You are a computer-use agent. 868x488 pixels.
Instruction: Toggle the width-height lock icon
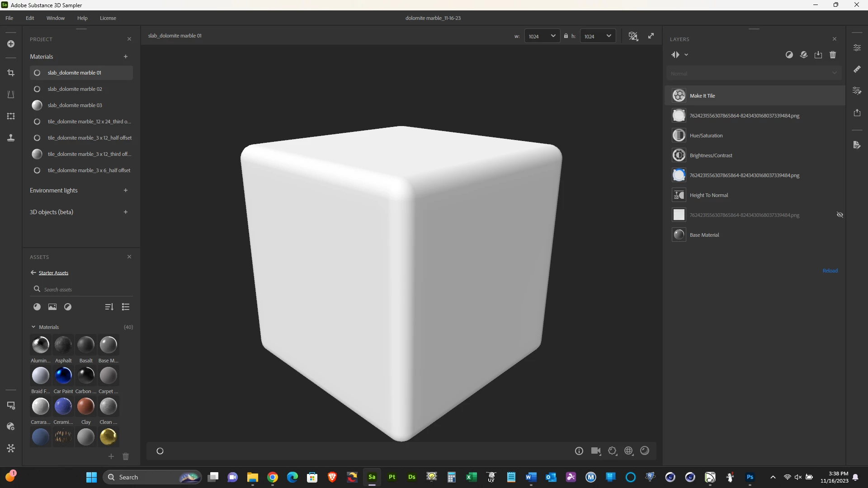[x=566, y=36]
